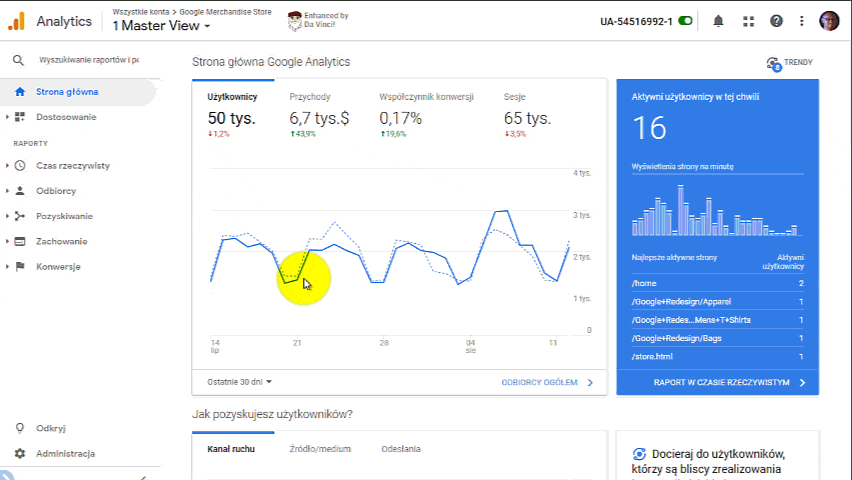The image size is (852, 480).
Task: Open the /Google+Redesign/Apparel page row
Action: (x=717, y=302)
